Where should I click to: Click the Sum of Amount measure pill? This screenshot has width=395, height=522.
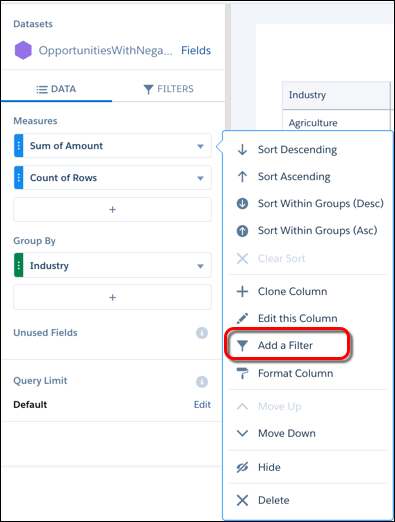(x=112, y=146)
